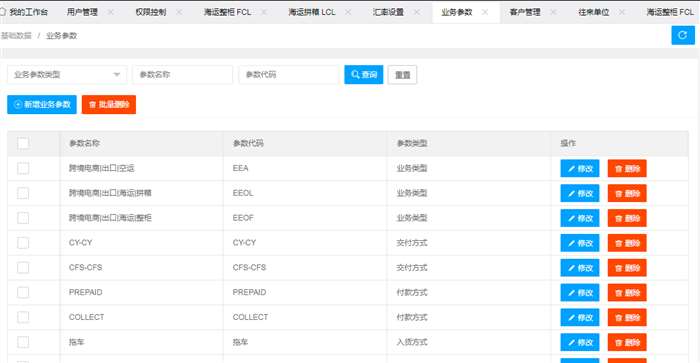Tick the COLLECT row checkbox
Image resolution: width=700 pixels, height=363 pixels.
point(23,317)
